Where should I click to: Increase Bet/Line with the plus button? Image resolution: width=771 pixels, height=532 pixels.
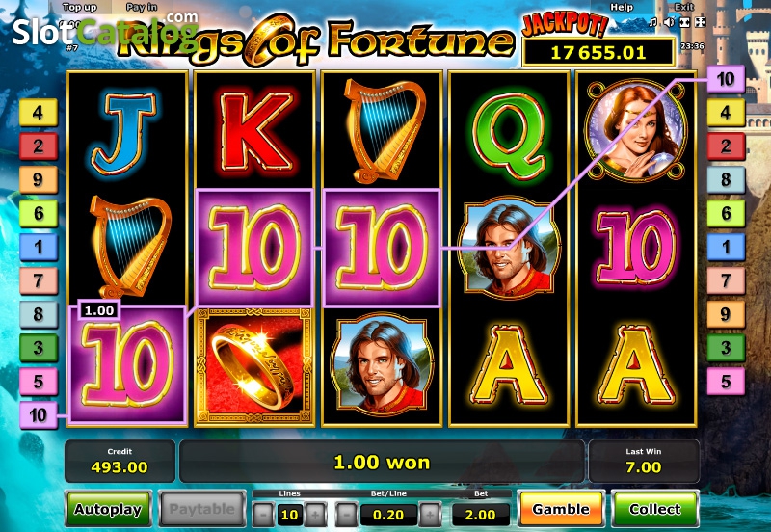coord(430,515)
